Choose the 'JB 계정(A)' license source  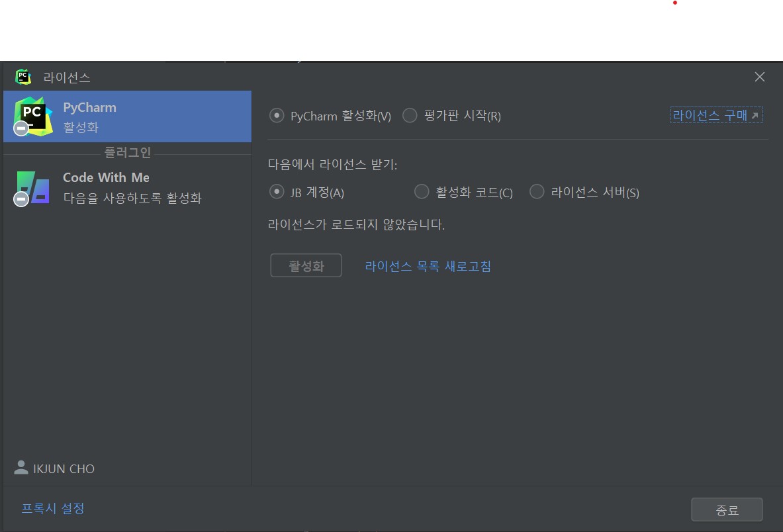click(x=277, y=192)
